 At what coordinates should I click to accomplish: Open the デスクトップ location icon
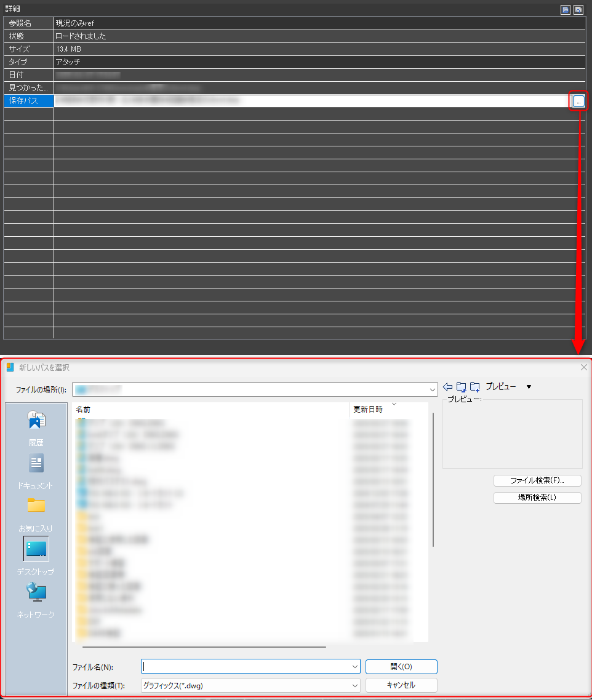pos(36,548)
